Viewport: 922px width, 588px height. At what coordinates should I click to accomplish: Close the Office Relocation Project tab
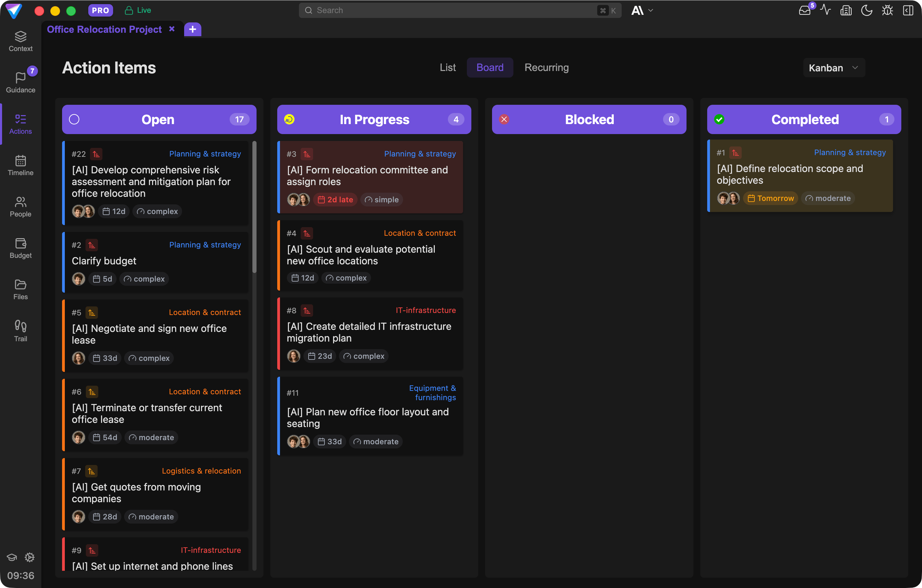coord(172,29)
